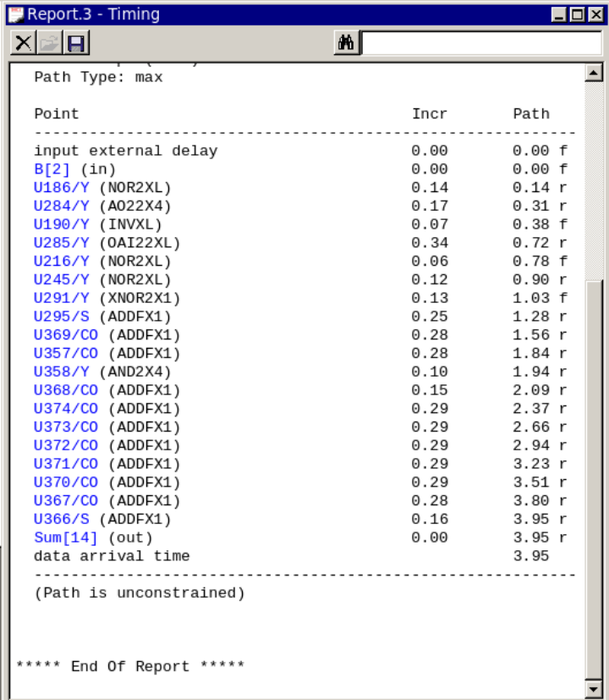Click the (XNOR2X1) cell type text
Screen dimensions: 609x700
(140, 298)
